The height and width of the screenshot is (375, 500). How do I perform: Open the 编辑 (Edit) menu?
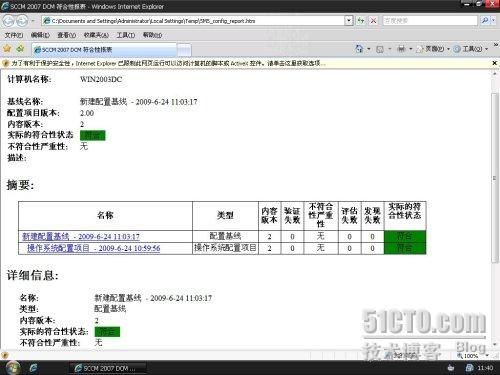pyautogui.click(x=40, y=35)
